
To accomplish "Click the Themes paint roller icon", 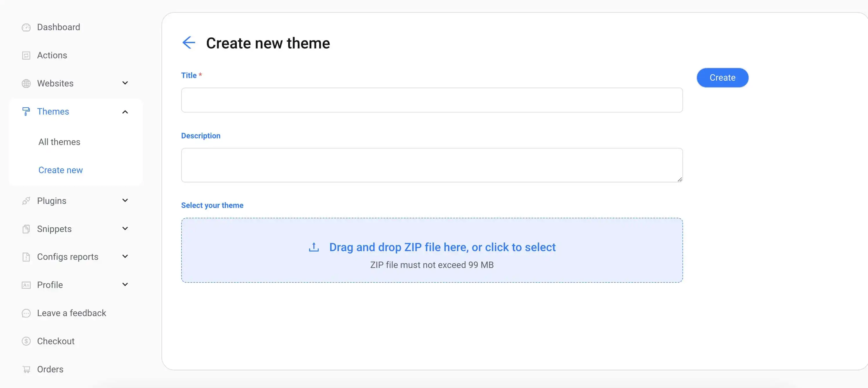I will (x=26, y=111).
